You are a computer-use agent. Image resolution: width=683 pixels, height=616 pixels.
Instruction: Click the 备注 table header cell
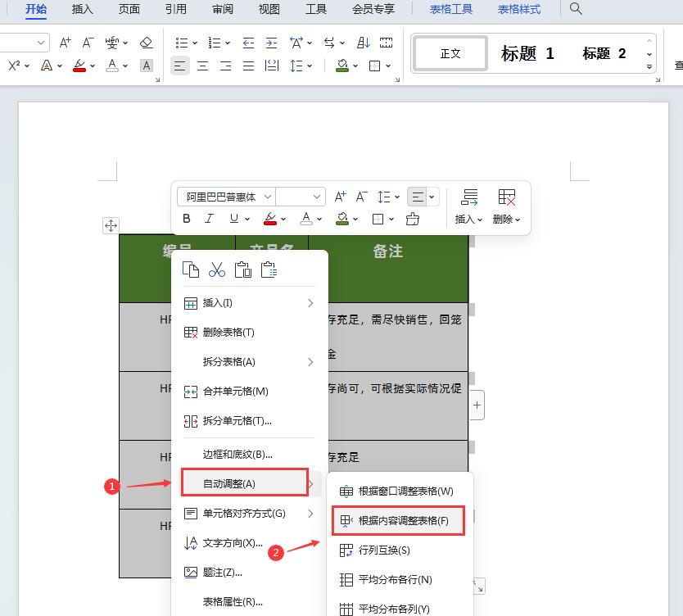point(388,269)
